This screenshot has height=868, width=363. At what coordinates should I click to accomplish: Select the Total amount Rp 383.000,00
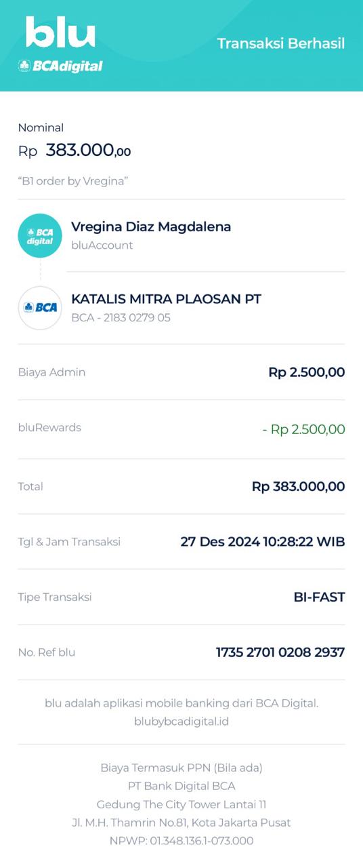click(x=299, y=486)
